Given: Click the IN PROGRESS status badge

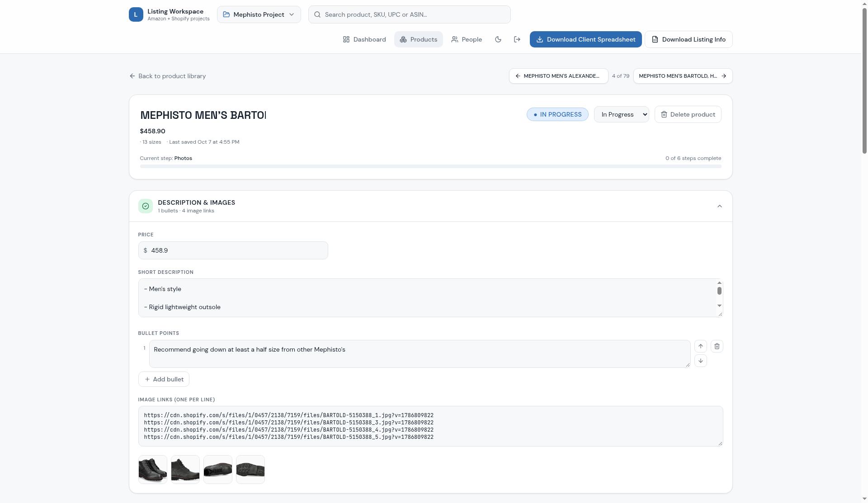Looking at the screenshot, I should pos(557,114).
